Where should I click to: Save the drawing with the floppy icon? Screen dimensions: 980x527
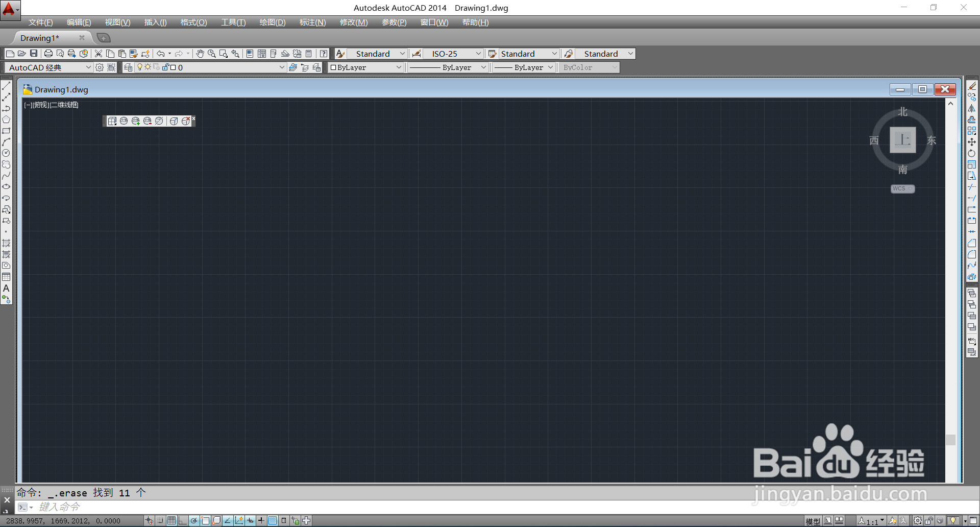click(x=34, y=54)
